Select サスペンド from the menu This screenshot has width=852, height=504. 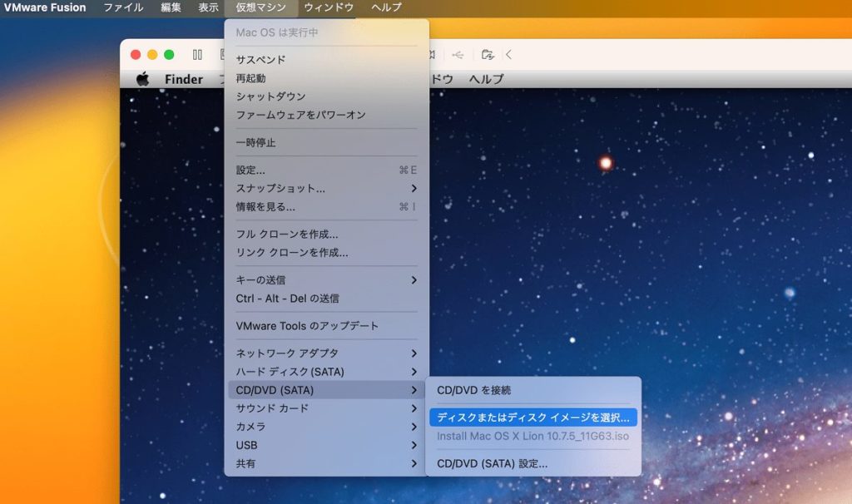coord(326,60)
